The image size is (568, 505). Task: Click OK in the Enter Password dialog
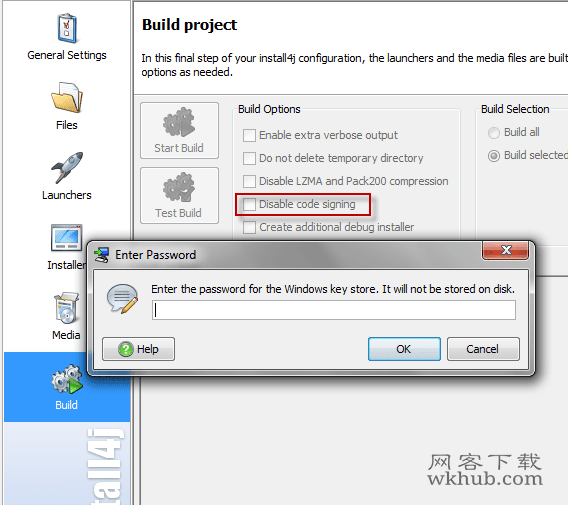(404, 349)
